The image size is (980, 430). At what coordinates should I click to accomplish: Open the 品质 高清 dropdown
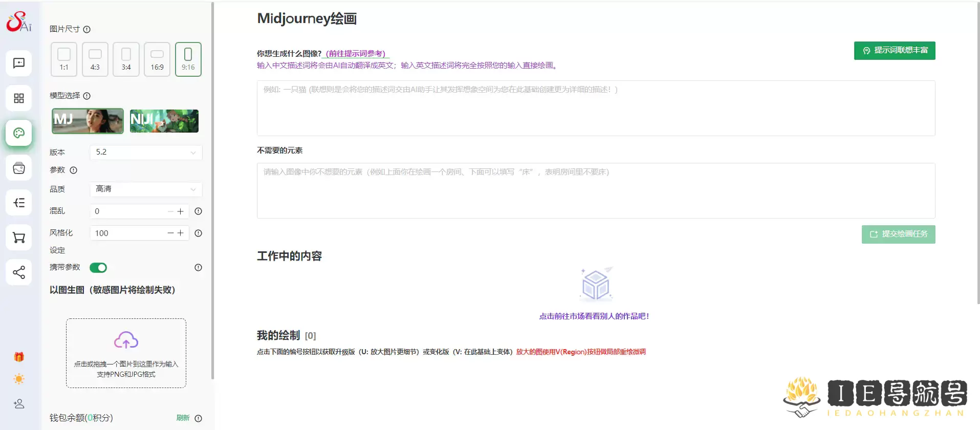[146, 189]
